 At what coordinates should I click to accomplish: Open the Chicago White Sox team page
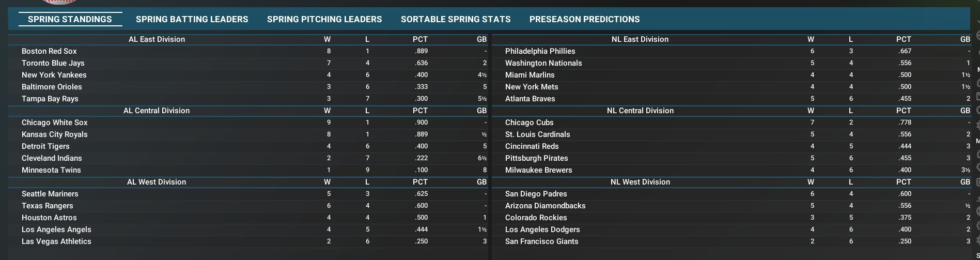point(54,123)
